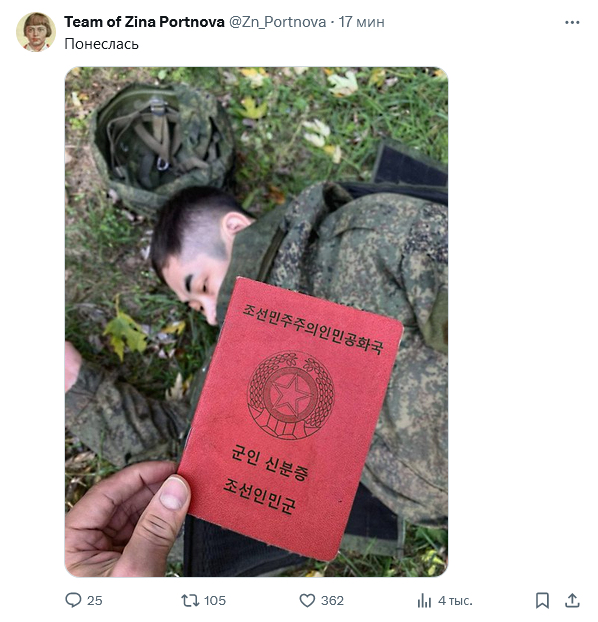Open the attached photo in full view
598x622 pixels.
[x=256, y=322]
